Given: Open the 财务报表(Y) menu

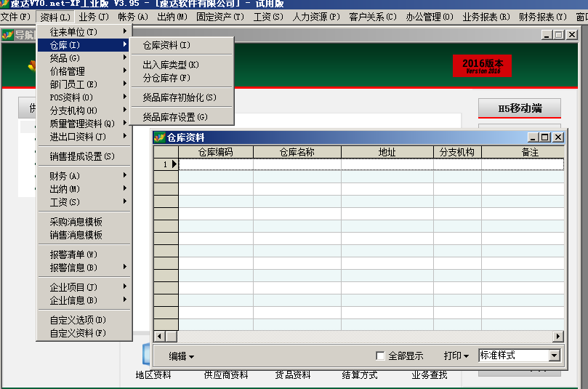Looking at the screenshot, I should click(543, 17).
